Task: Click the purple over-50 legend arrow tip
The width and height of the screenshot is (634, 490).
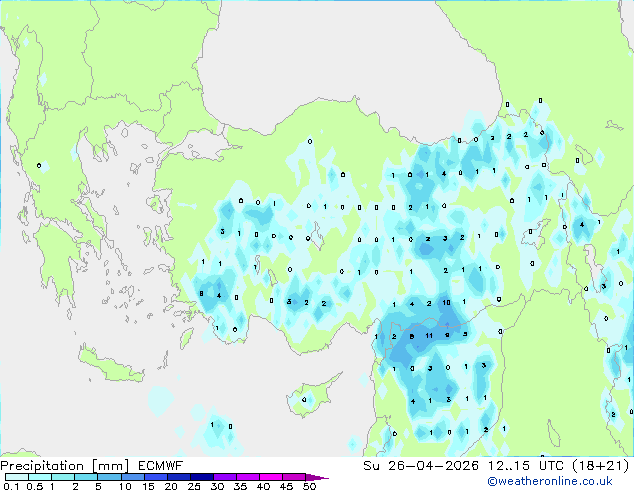Action: click(x=317, y=477)
